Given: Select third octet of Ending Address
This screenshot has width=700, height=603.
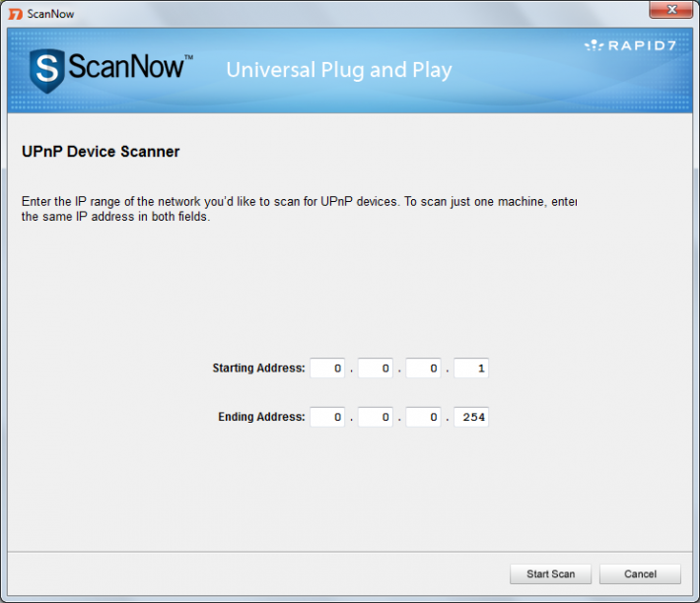Looking at the screenshot, I should (423, 417).
